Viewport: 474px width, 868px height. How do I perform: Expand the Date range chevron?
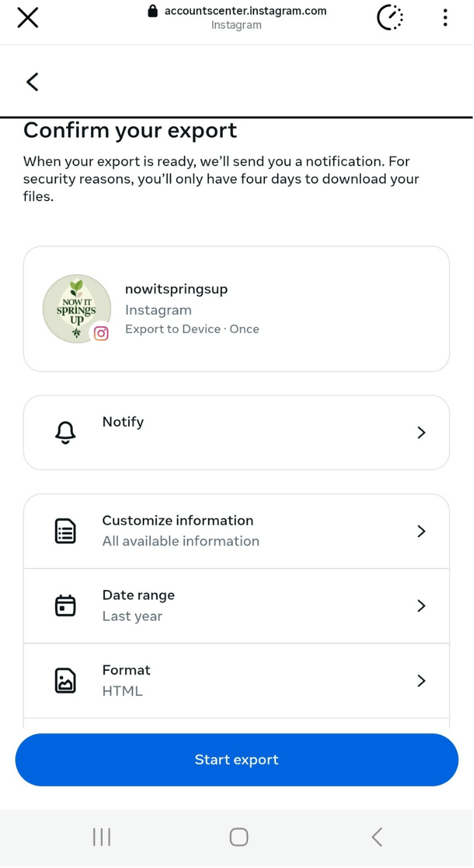(x=421, y=606)
